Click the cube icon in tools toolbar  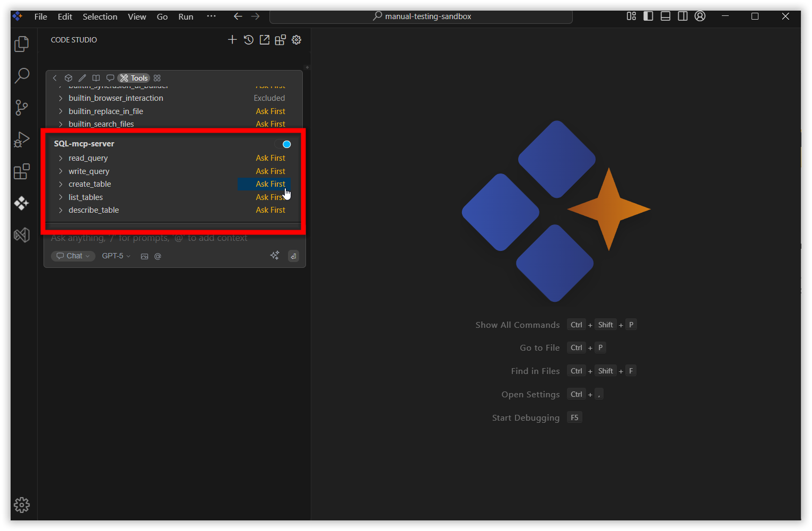point(68,78)
